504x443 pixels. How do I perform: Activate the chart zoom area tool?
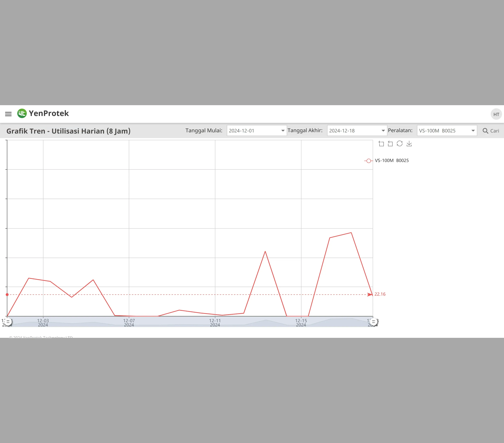(381, 144)
